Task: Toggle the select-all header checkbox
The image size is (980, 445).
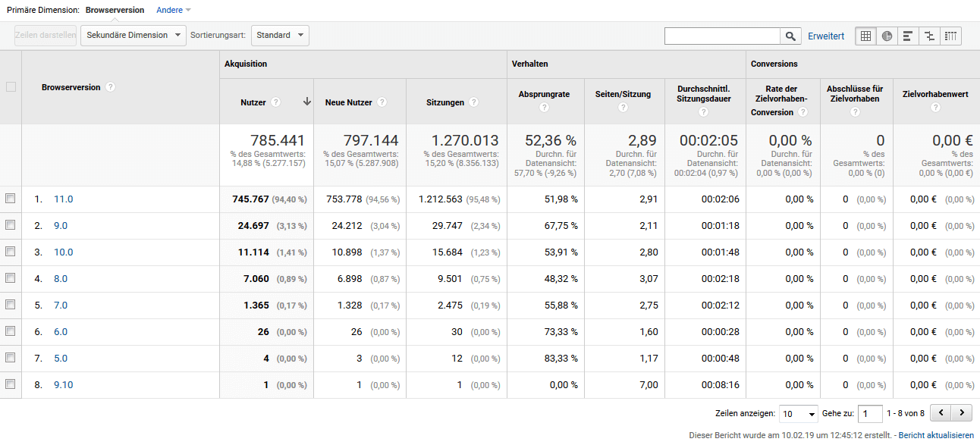Action: tap(11, 87)
